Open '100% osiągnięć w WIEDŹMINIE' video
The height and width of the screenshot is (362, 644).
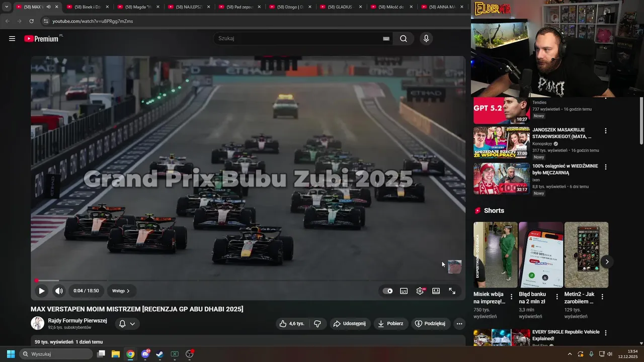click(x=565, y=169)
